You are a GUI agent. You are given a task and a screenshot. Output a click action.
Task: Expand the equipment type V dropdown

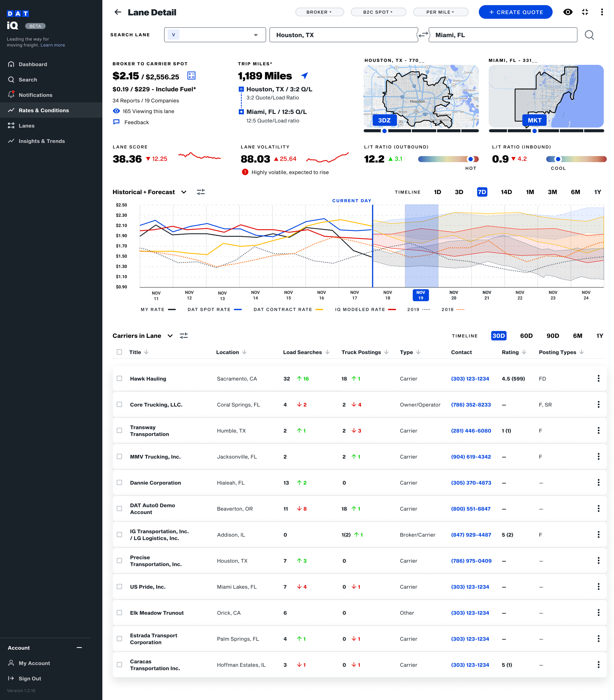click(x=255, y=35)
